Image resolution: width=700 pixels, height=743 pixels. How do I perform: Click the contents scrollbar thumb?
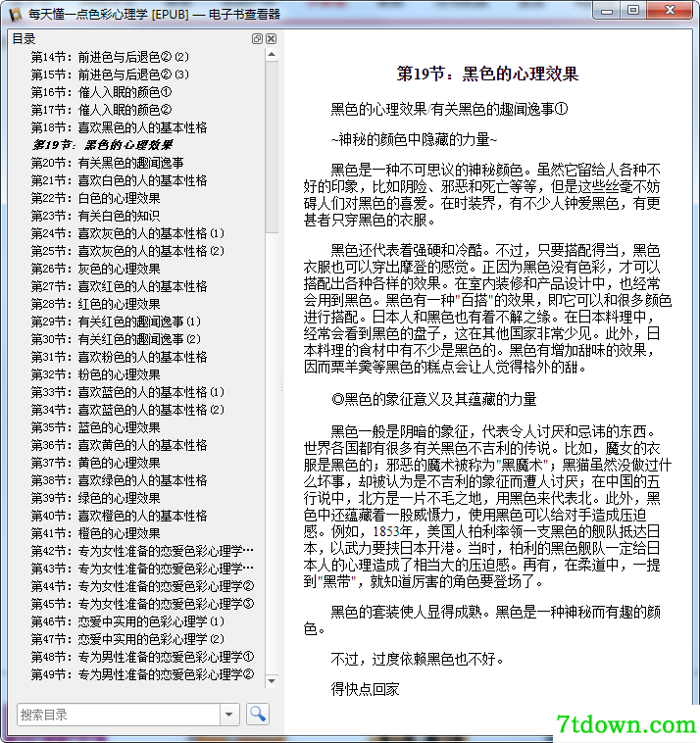tap(272, 147)
